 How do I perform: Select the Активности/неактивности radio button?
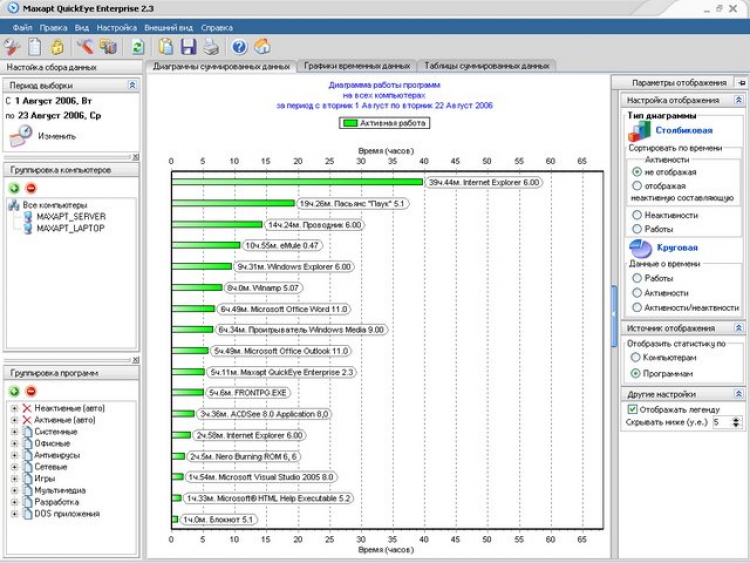(637, 307)
